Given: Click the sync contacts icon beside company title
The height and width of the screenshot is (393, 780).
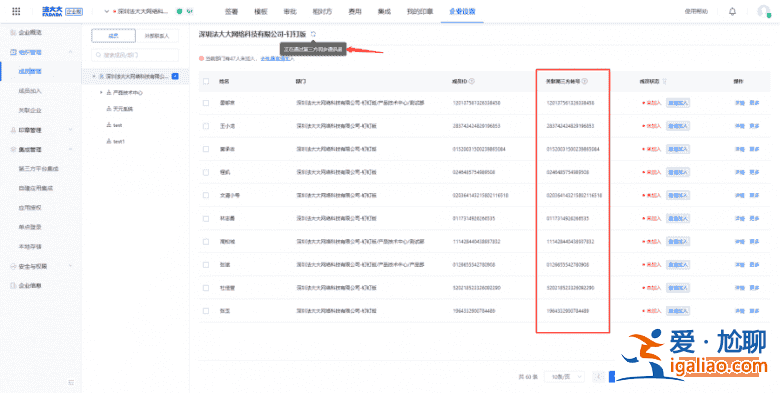Looking at the screenshot, I should click(x=313, y=34).
